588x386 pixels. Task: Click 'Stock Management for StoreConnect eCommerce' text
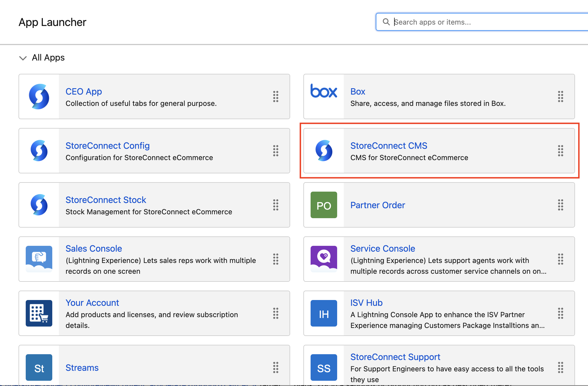(149, 212)
